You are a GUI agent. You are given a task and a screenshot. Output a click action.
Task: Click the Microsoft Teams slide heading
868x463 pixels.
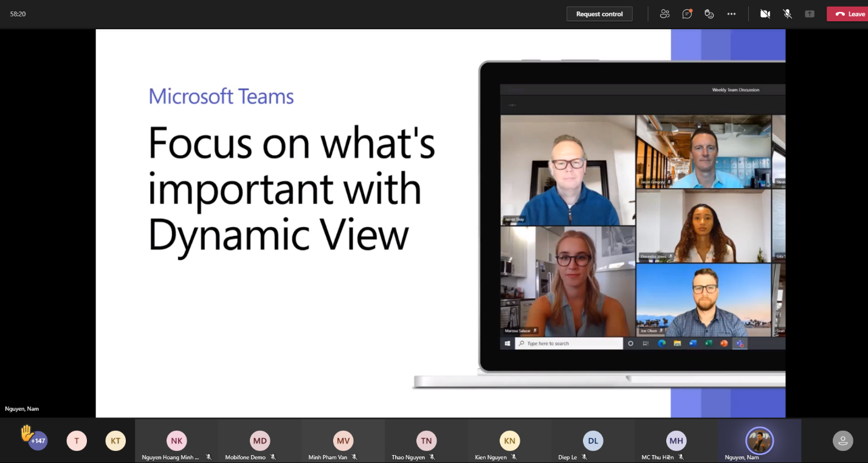coord(221,97)
